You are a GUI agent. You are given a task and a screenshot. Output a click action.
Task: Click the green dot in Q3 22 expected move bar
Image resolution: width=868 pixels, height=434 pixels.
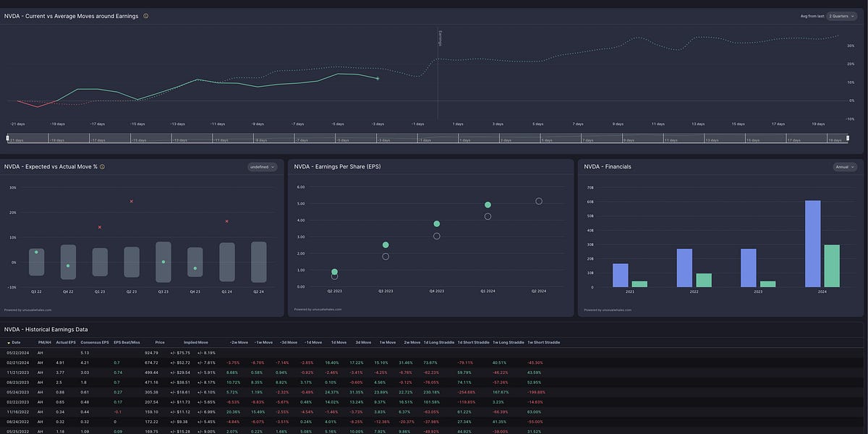point(36,252)
